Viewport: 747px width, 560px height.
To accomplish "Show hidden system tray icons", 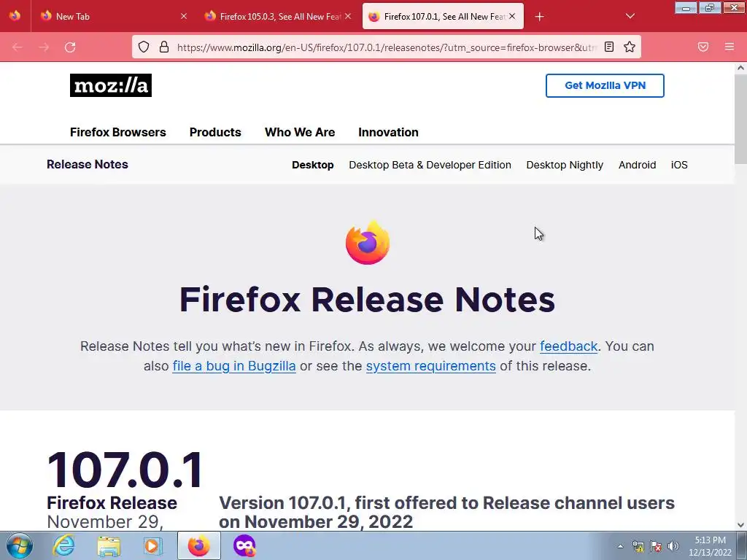I will click(x=620, y=546).
